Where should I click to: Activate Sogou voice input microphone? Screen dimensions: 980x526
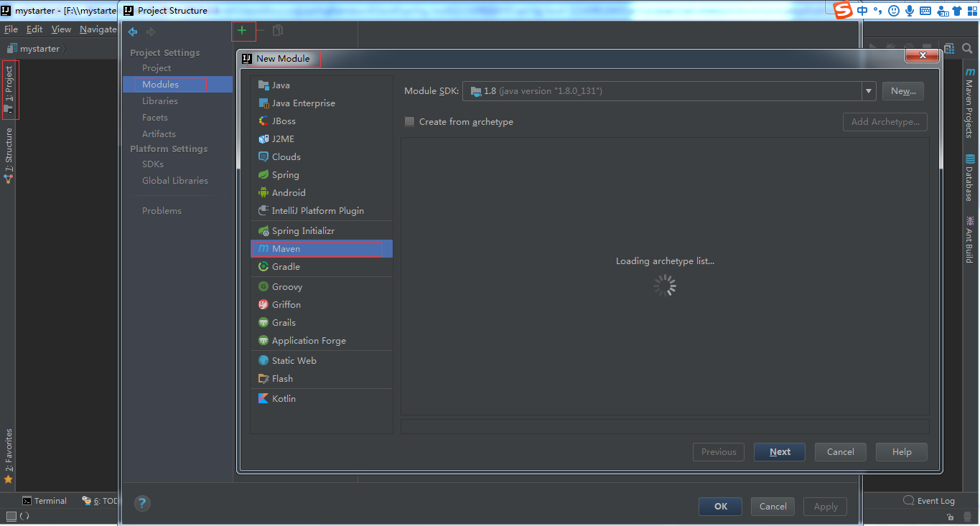tap(910, 11)
